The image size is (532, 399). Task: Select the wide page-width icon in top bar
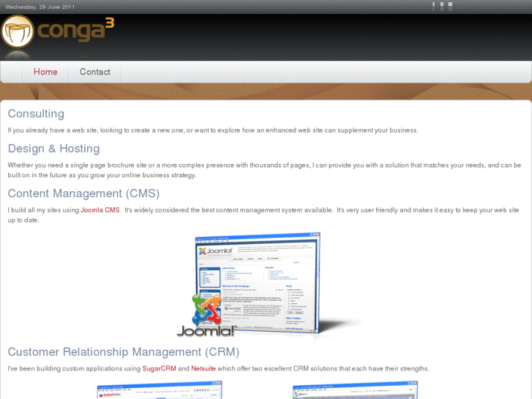(x=450, y=4)
